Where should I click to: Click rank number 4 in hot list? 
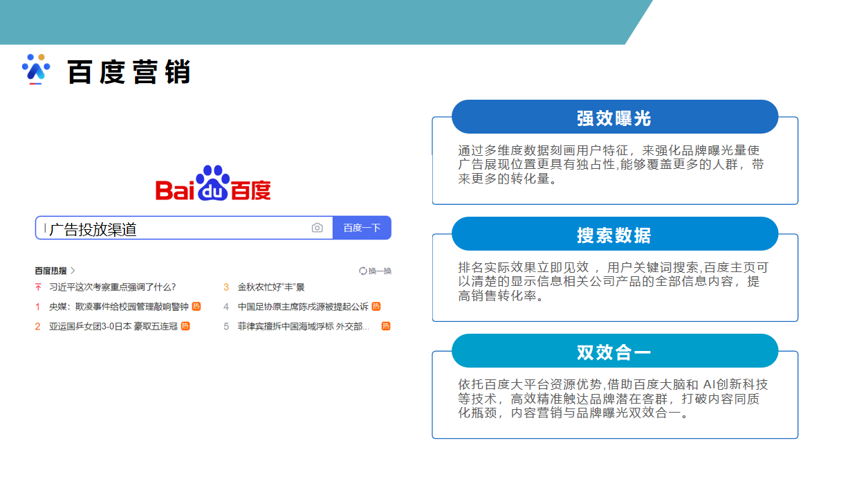[x=226, y=307]
